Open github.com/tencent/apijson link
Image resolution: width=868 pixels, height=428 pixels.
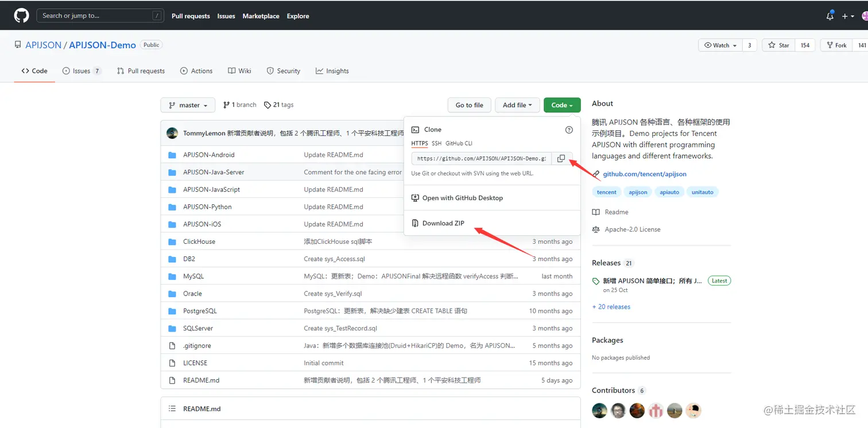tap(644, 174)
